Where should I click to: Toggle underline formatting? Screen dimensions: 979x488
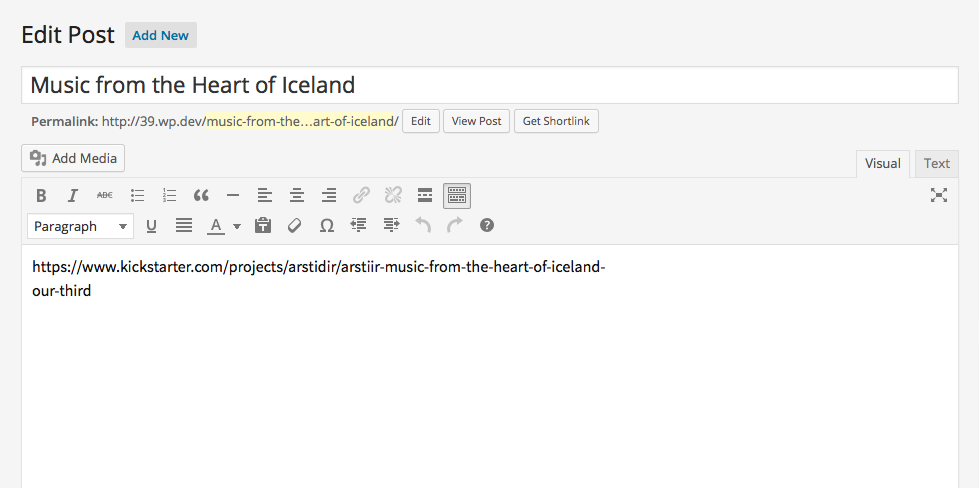coord(151,226)
